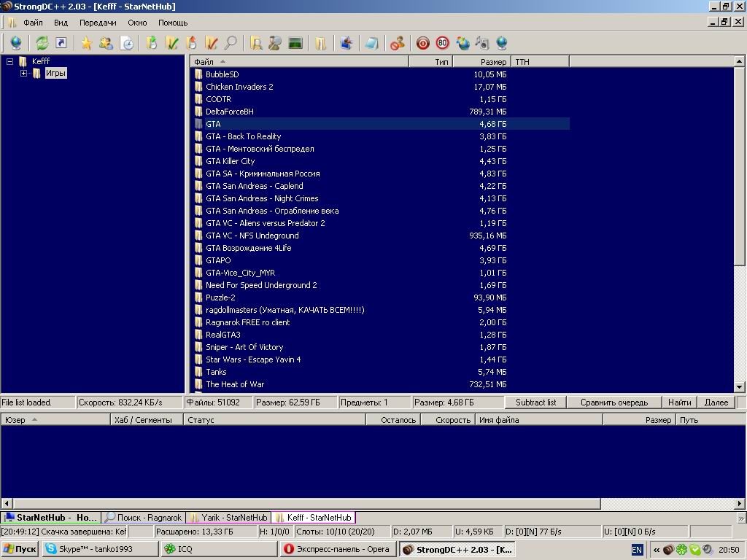Toggle Away mode person icon with red sign
The width and height of the screenshot is (747, 560).
[x=398, y=43]
